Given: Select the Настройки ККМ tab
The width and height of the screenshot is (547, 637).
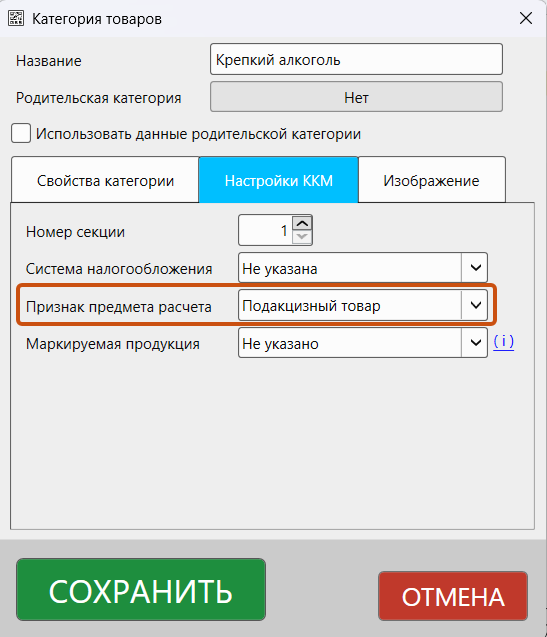Looking at the screenshot, I should (x=279, y=180).
